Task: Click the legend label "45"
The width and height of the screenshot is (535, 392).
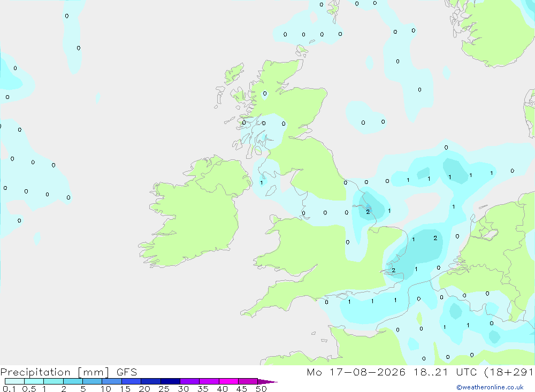Action: [x=242, y=389]
